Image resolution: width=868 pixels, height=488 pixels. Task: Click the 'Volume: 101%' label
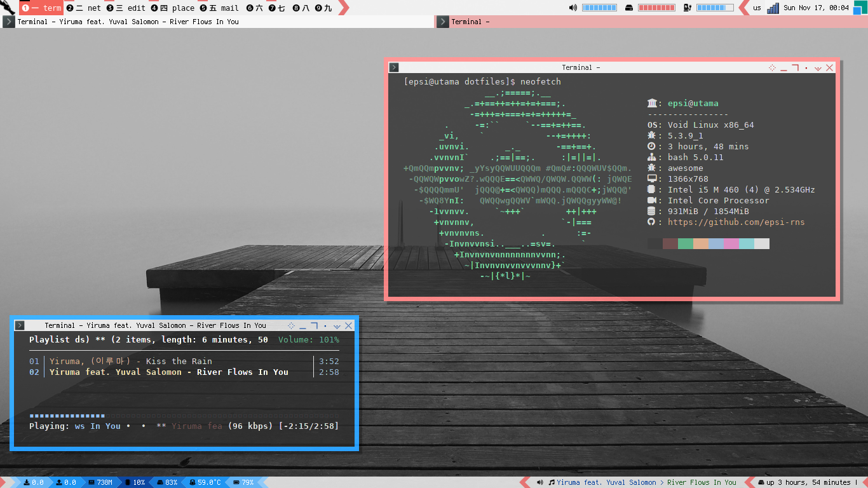[309, 340]
